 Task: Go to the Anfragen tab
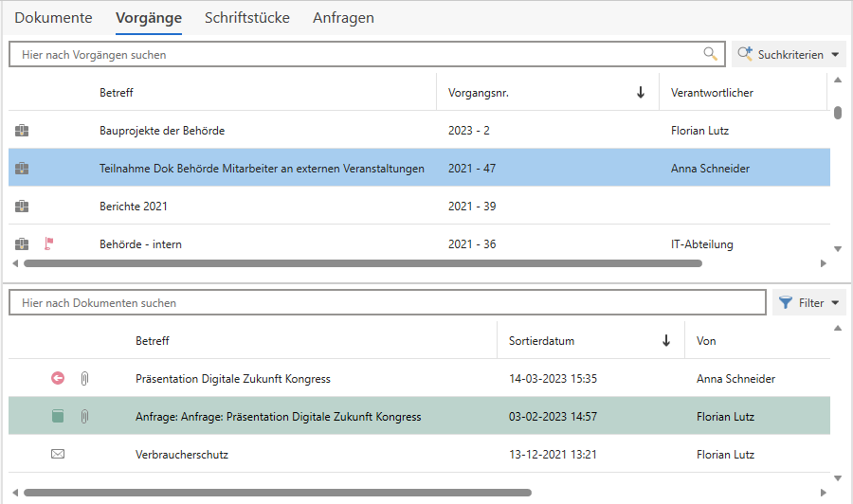[343, 18]
